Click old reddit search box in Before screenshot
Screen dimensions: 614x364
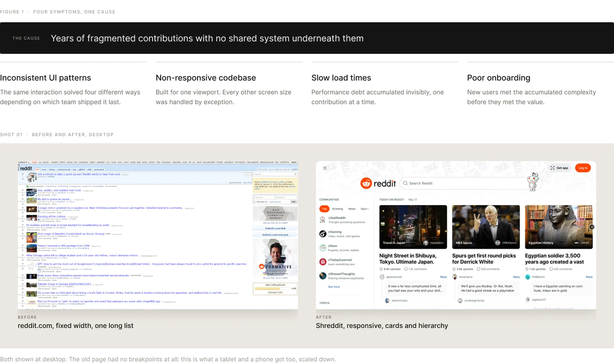(x=275, y=174)
